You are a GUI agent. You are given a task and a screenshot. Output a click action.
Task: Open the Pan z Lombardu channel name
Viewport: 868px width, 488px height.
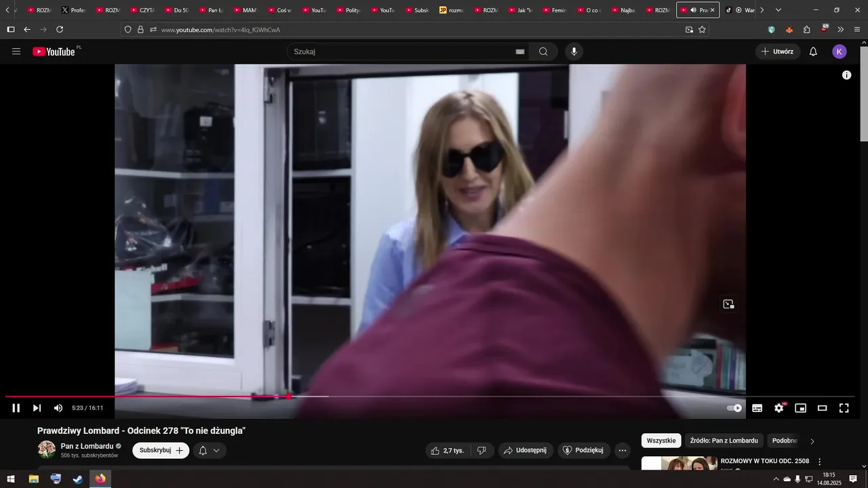point(87,446)
